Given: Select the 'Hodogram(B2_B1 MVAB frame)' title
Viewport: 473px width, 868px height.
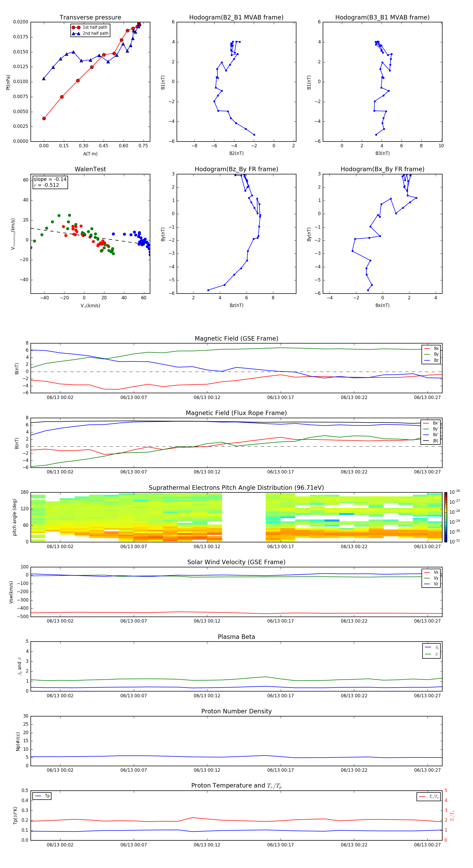Looking at the screenshot, I should click(236, 18).
